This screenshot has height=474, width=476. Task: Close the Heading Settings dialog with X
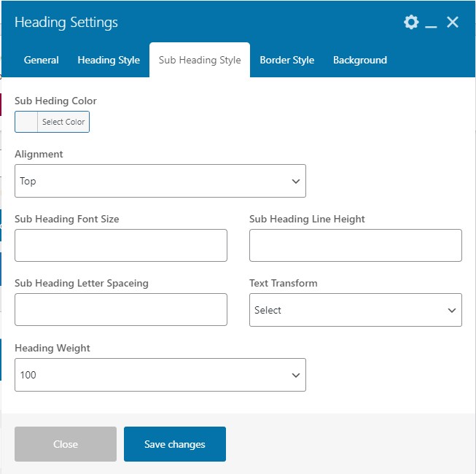point(453,23)
